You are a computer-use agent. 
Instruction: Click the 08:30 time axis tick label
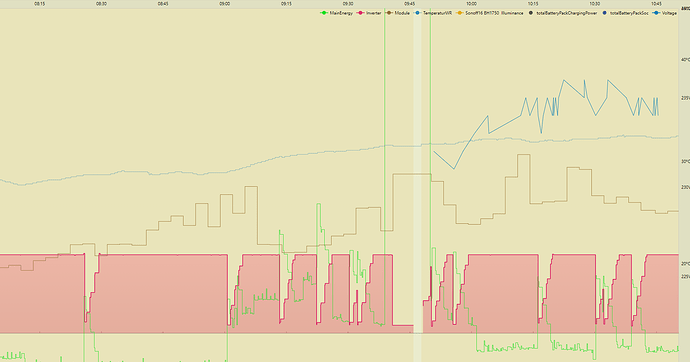point(101,4)
